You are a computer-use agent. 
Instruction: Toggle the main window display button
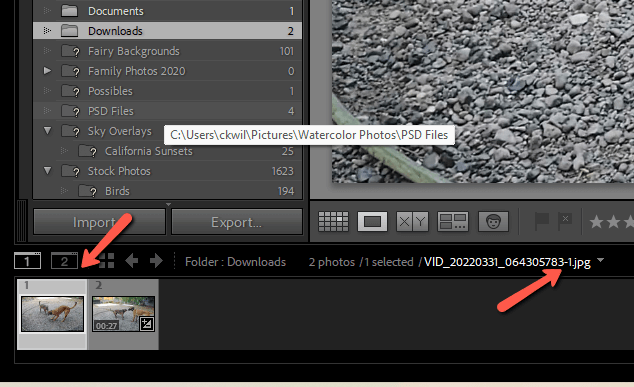27,261
